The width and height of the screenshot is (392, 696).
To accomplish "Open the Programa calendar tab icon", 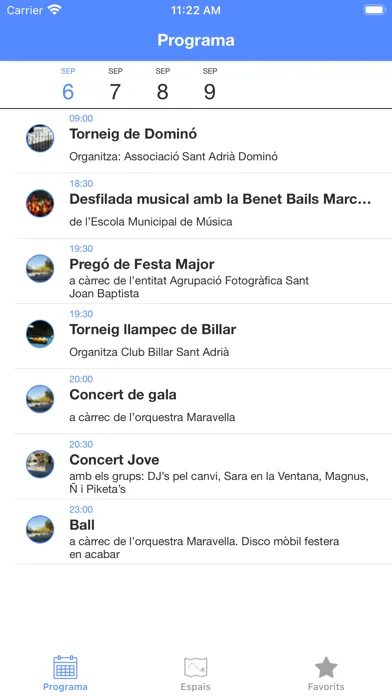I will pos(65,667).
